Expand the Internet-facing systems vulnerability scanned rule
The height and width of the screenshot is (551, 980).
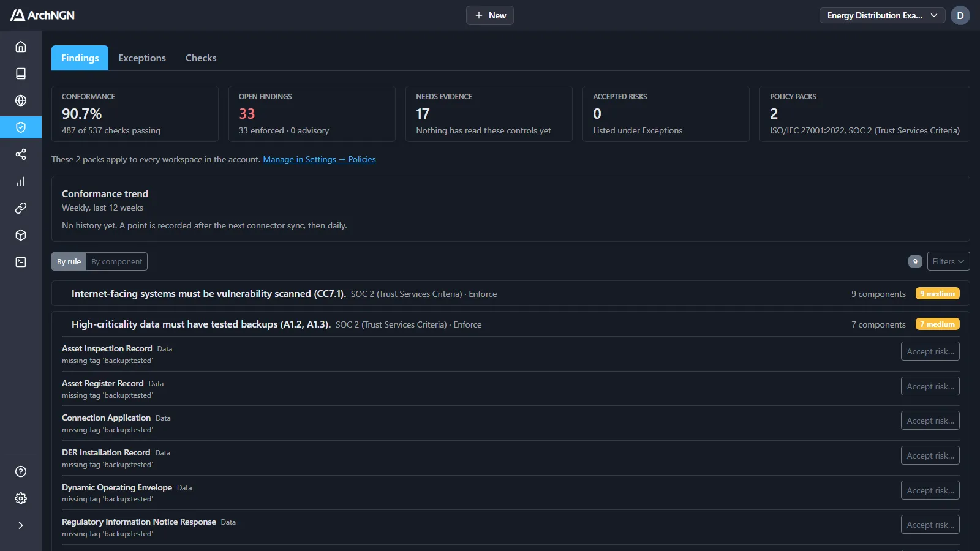[511, 294]
